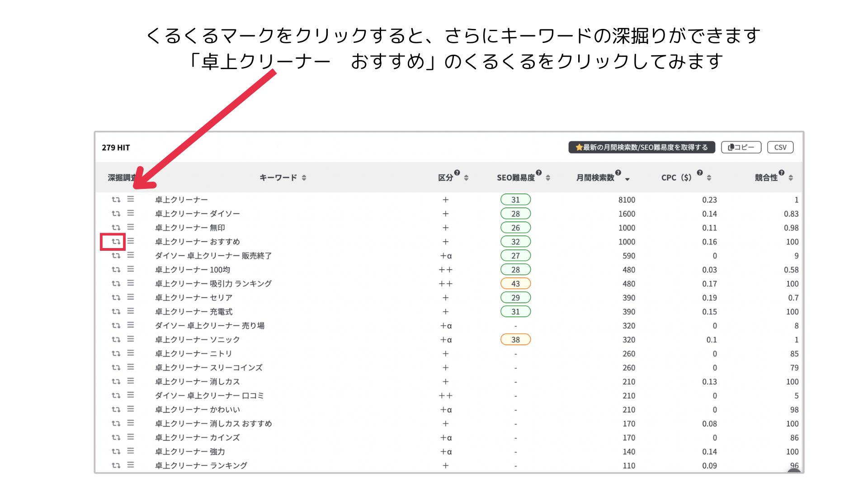Open list icon for ダイソー 卓上クリーナー 売り場
The height and width of the screenshot is (488, 868).
pyautogui.click(x=131, y=325)
